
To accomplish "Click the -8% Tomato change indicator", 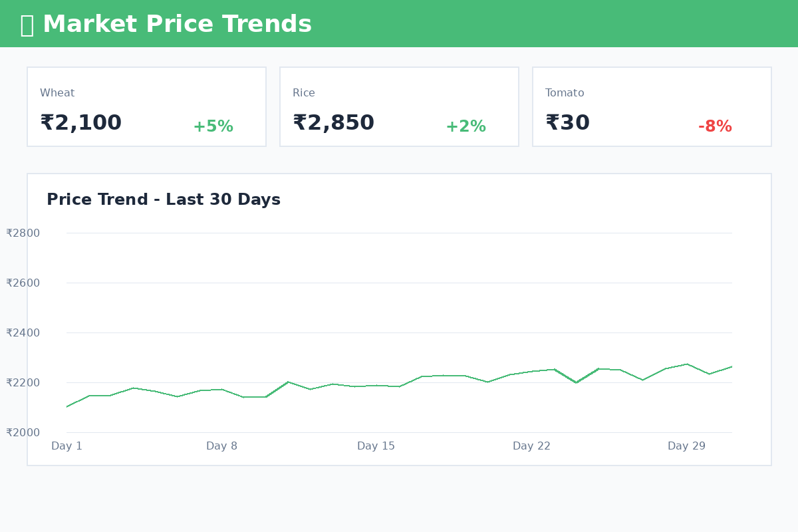I will [x=715, y=126].
